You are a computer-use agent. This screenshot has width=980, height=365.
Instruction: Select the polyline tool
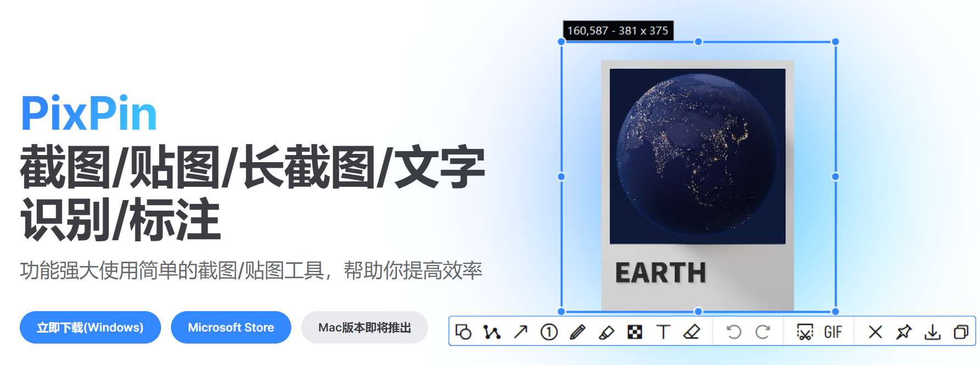click(492, 331)
